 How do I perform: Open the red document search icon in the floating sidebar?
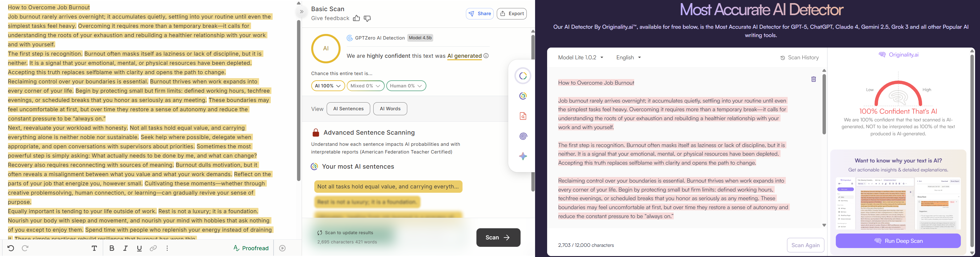[523, 116]
